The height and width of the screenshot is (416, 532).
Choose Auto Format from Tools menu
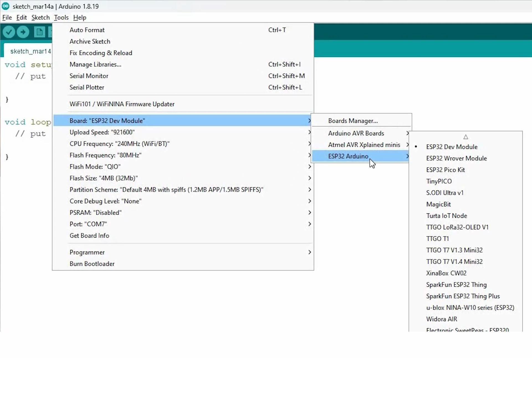183,30
